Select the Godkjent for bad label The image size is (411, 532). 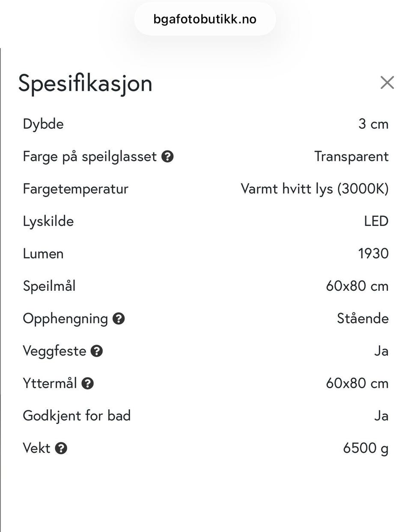click(77, 416)
